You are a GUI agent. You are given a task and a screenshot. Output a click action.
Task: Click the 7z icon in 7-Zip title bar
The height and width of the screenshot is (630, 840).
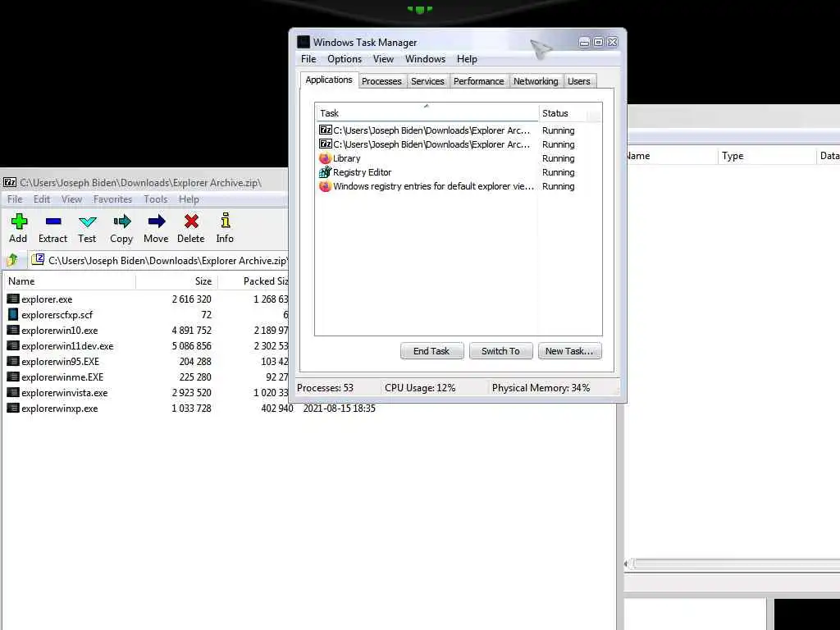[10, 183]
